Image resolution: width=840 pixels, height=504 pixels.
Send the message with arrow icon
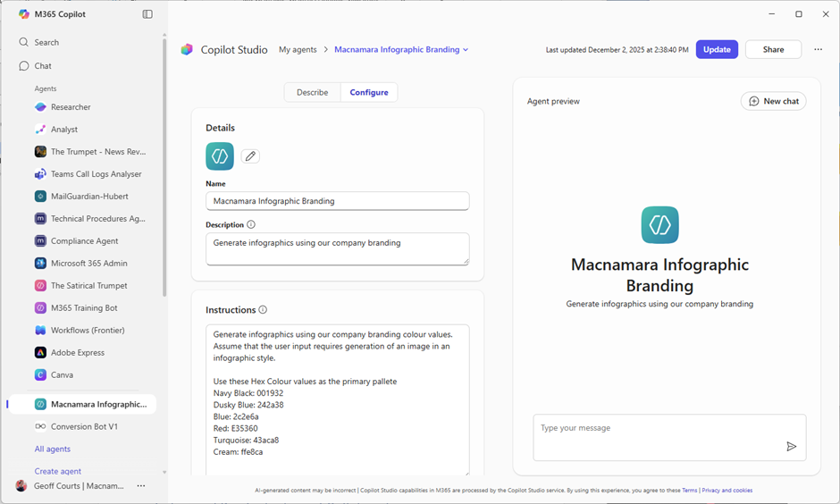click(x=791, y=446)
